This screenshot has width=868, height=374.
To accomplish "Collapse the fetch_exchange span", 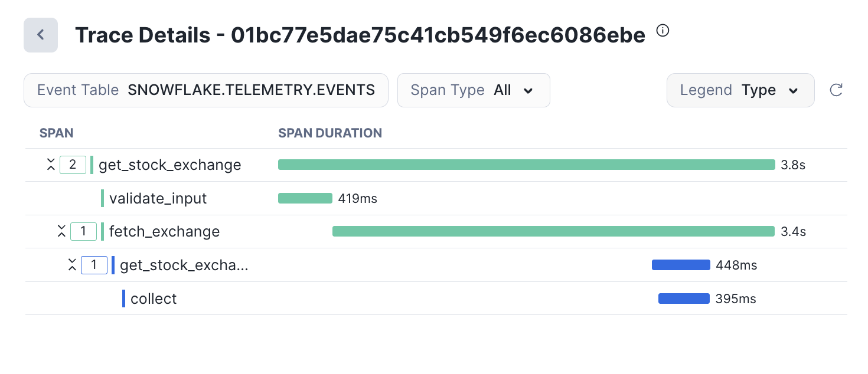I will click(x=61, y=231).
